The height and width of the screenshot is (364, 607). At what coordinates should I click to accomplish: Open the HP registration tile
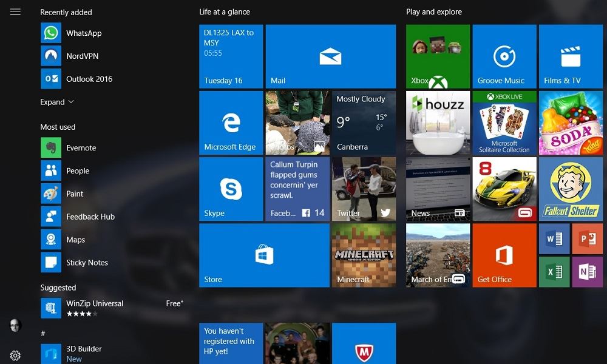tap(231, 343)
